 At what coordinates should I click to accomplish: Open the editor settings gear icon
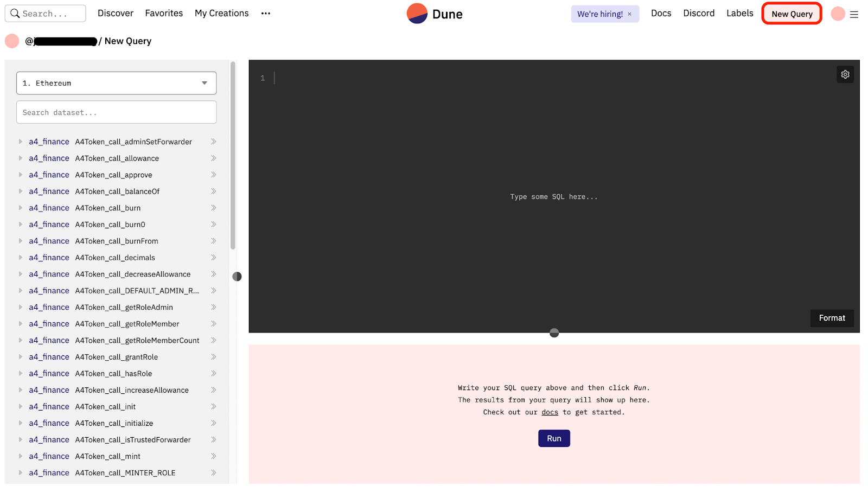[845, 74]
